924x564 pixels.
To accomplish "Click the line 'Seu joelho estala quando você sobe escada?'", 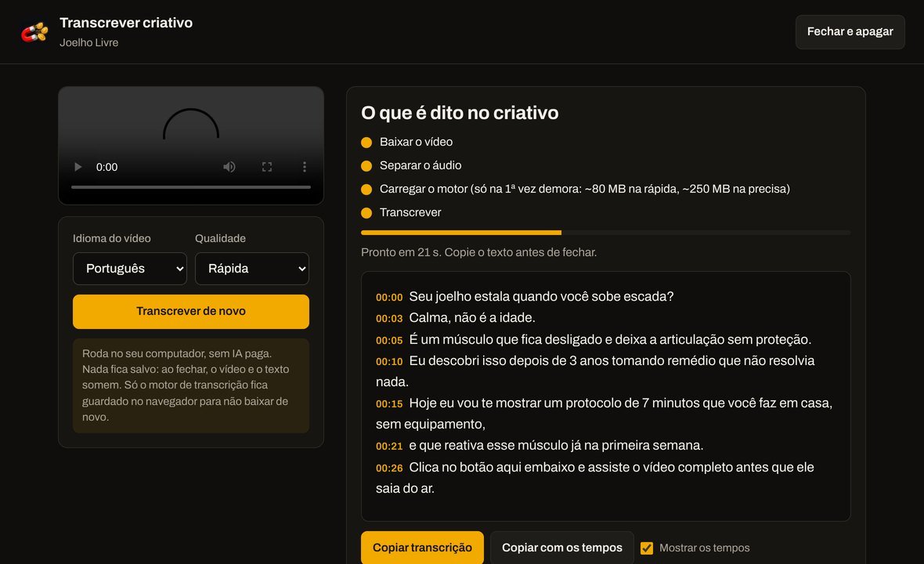I will click(x=541, y=296).
